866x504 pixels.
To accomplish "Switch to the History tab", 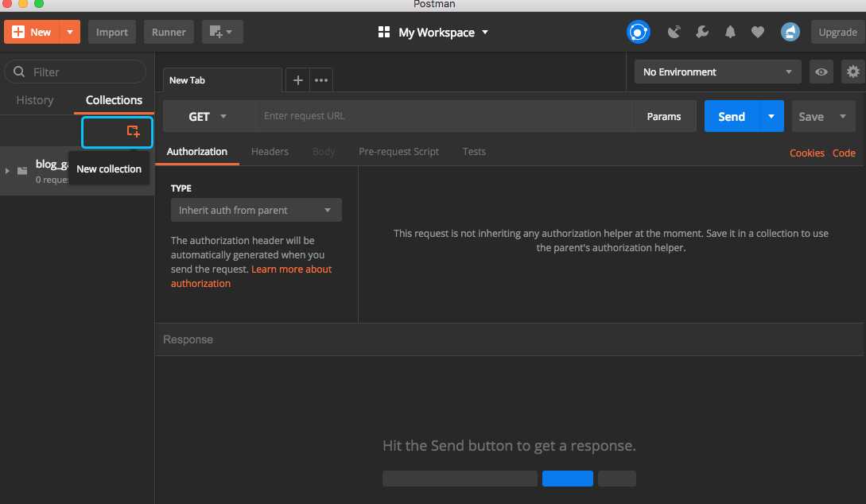I will [35, 100].
